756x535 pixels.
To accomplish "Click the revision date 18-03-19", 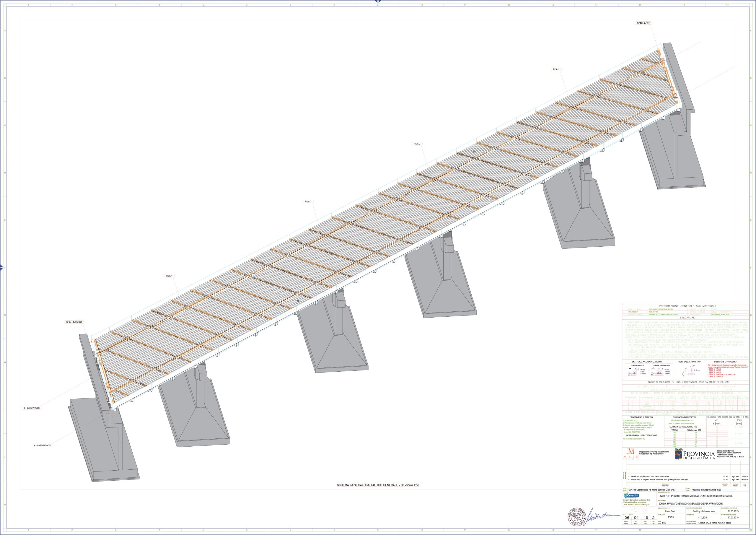I will [x=745, y=477].
